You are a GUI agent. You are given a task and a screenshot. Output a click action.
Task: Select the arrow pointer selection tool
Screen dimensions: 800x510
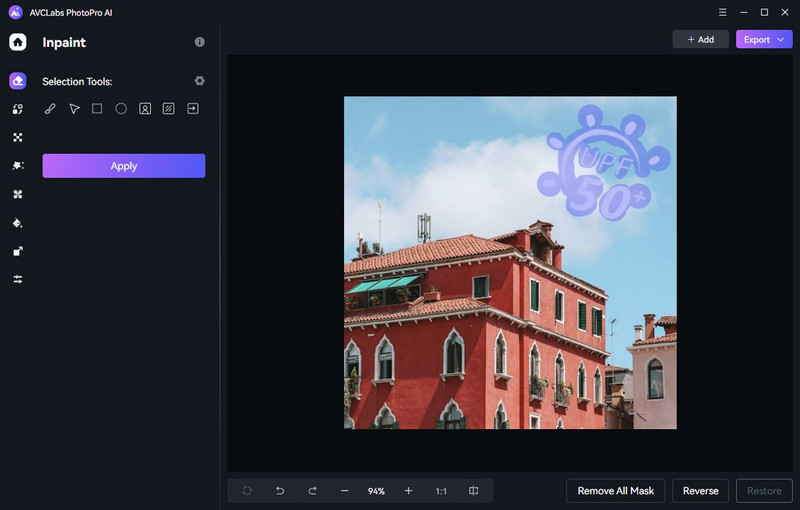[74, 109]
